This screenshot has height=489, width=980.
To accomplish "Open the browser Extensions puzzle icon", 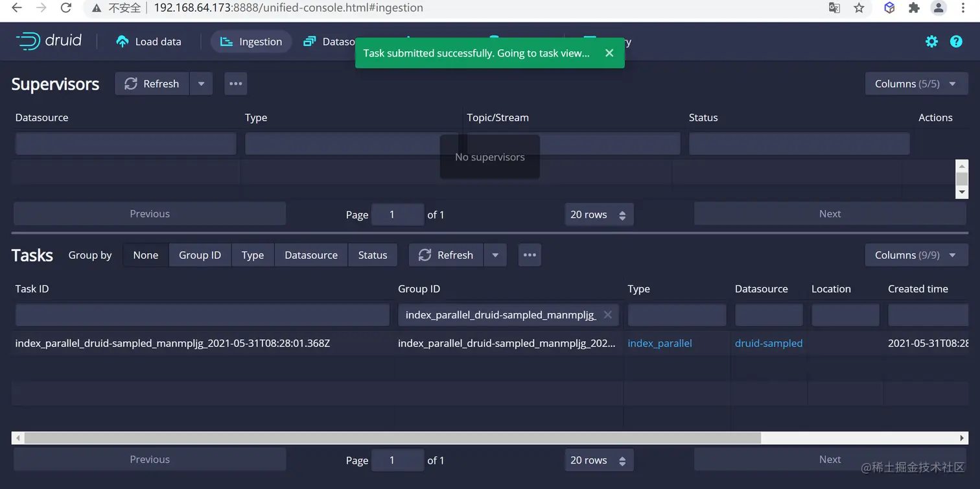I will point(914,8).
